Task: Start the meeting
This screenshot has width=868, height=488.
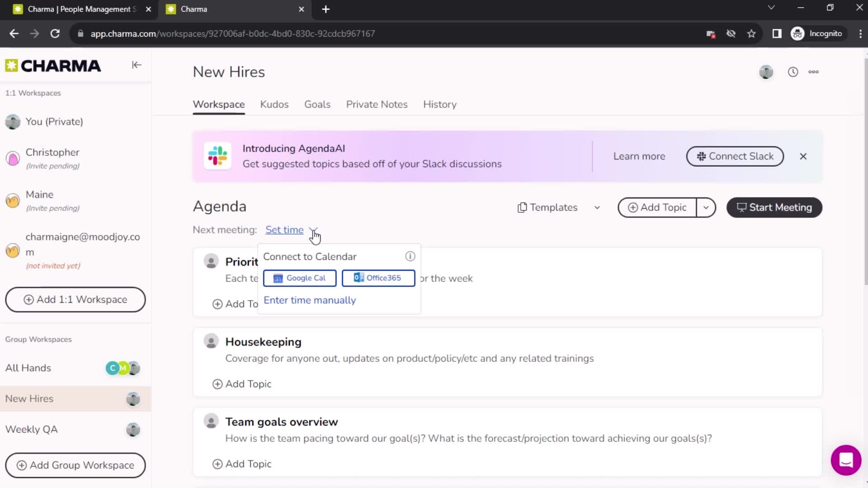Action: pyautogui.click(x=774, y=207)
